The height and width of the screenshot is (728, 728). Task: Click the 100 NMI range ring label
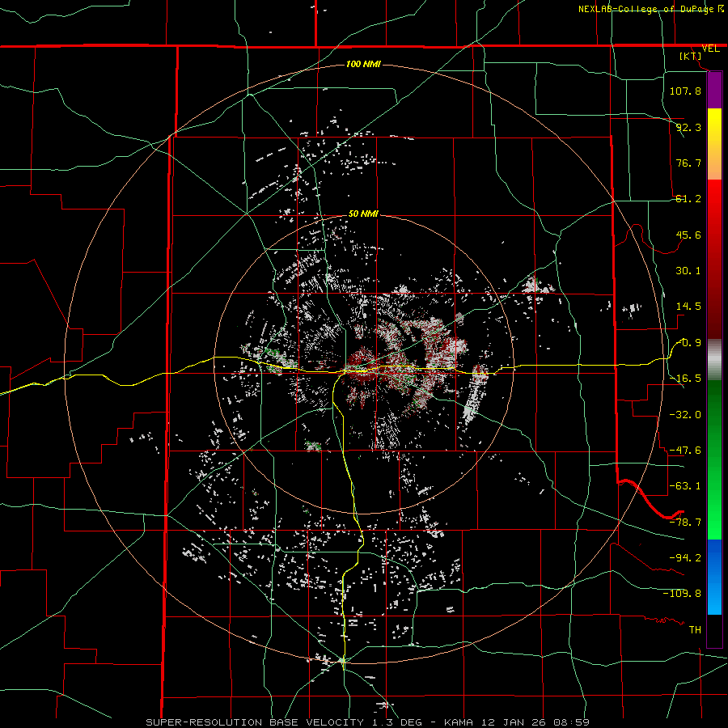[x=363, y=64]
